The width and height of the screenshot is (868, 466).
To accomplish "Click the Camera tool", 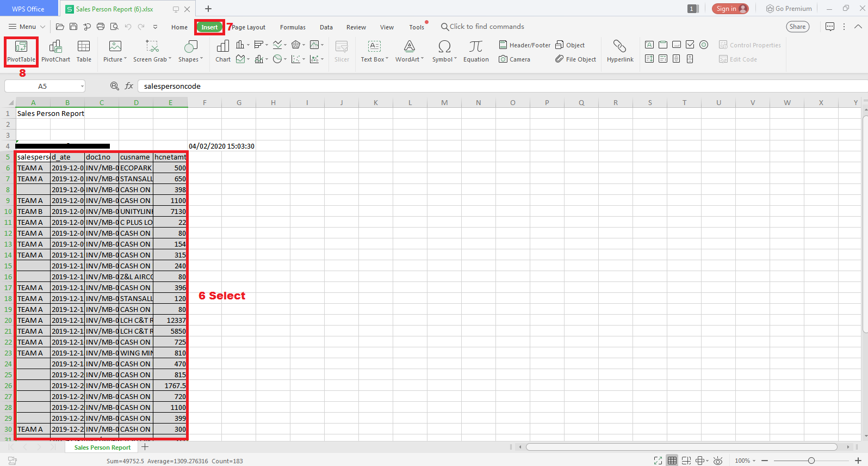I will pyautogui.click(x=514, y=59).
